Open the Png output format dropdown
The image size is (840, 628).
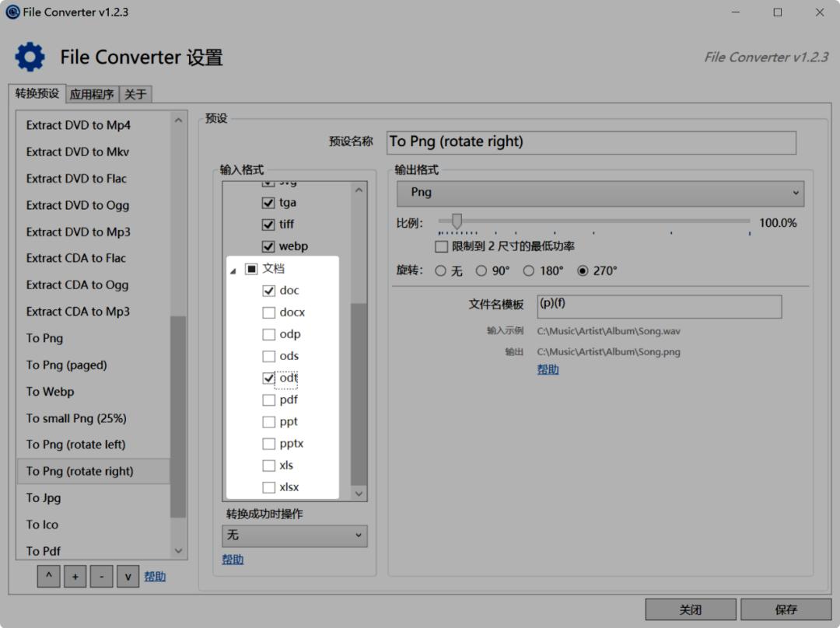click(x=600, y=193)
